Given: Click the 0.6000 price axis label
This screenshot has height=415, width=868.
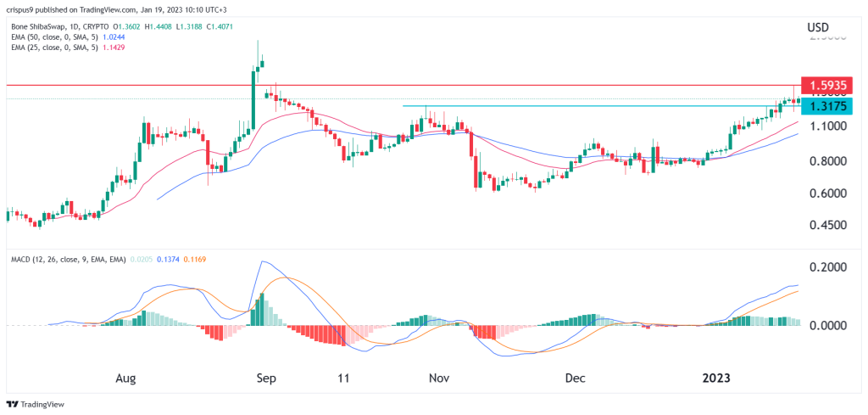Looking at the screenshot, I should (x=827, y=194).
